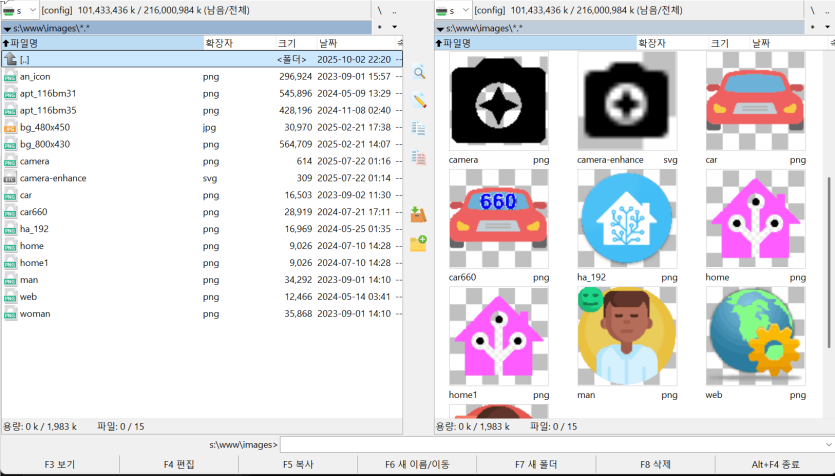Click the F6 새 이름/이동 button
This screenshot has height=476, width=835.
417,464
